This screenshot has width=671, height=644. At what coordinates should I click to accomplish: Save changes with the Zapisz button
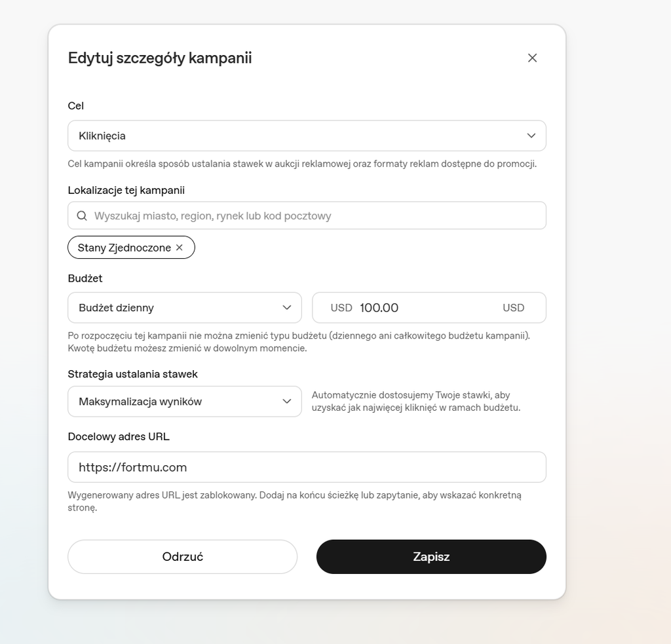tap(431, 557)
